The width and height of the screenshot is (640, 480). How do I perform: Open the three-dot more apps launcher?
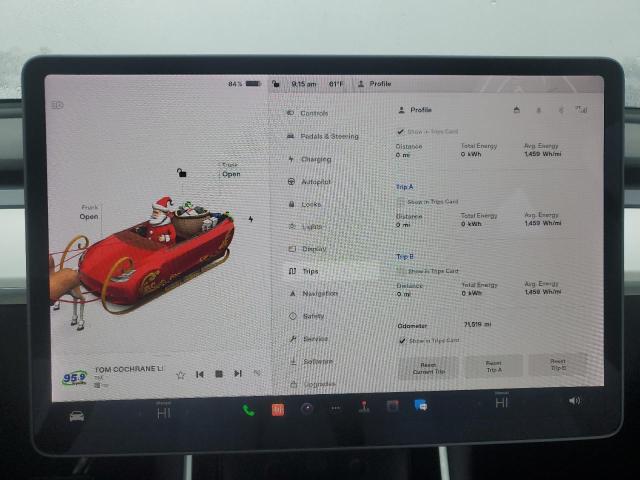tap(336, 408)
